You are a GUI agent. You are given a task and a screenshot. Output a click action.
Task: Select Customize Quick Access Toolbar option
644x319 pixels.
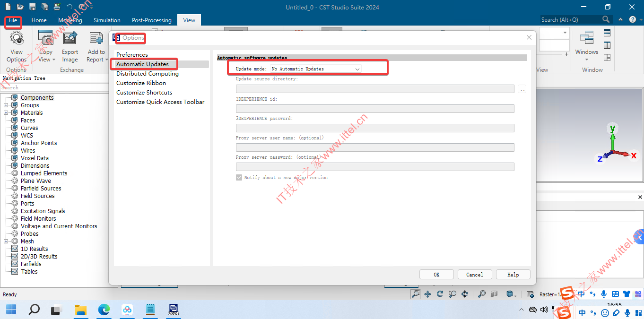click(x=161, y=102)
